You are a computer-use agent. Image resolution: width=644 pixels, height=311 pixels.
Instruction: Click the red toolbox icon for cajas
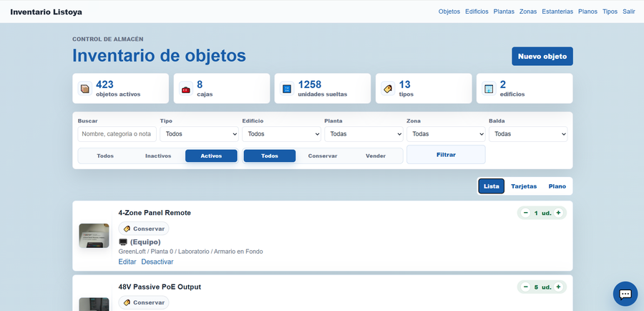(186, 88)
